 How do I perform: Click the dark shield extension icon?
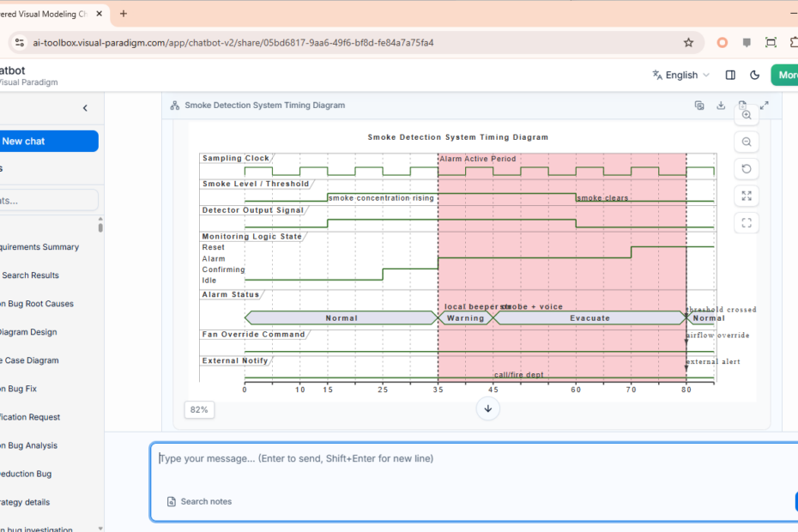(x=747, y=43)
